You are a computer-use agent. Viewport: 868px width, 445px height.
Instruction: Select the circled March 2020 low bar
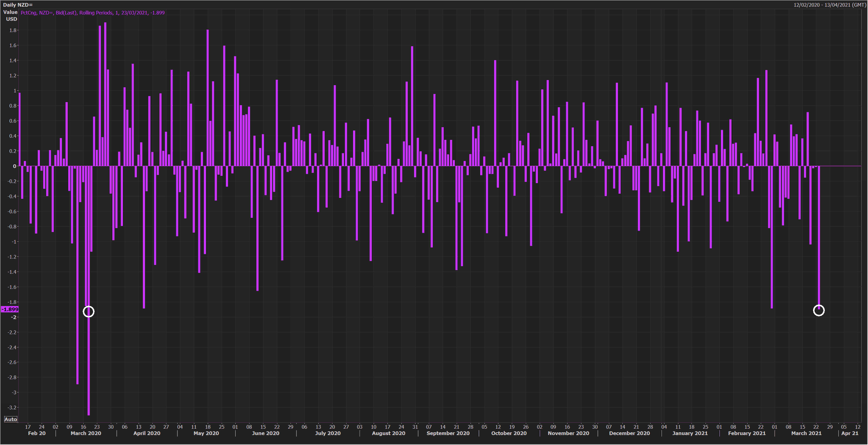coord(88,311)
